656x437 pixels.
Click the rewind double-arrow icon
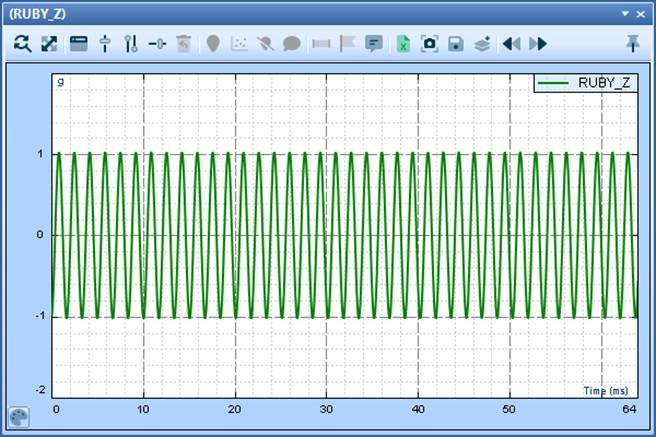(512, 43)
